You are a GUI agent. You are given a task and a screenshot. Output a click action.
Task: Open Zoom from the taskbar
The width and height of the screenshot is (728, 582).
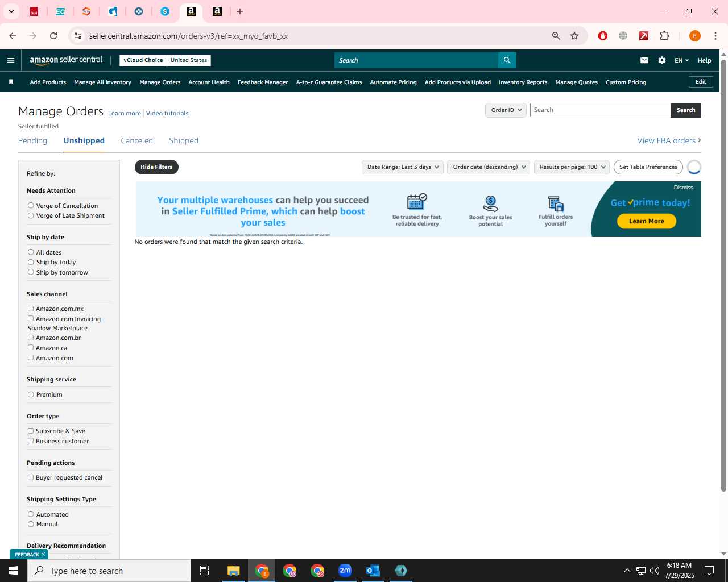(345, 571)
